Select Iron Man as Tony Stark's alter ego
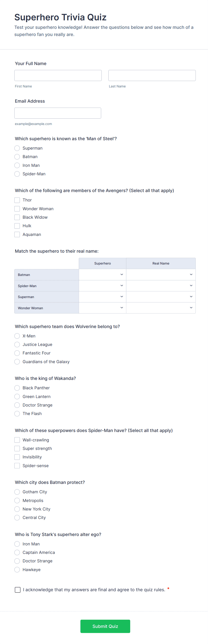Image resolution: width=208 pixels, height=644 pixels. [17, 544]
